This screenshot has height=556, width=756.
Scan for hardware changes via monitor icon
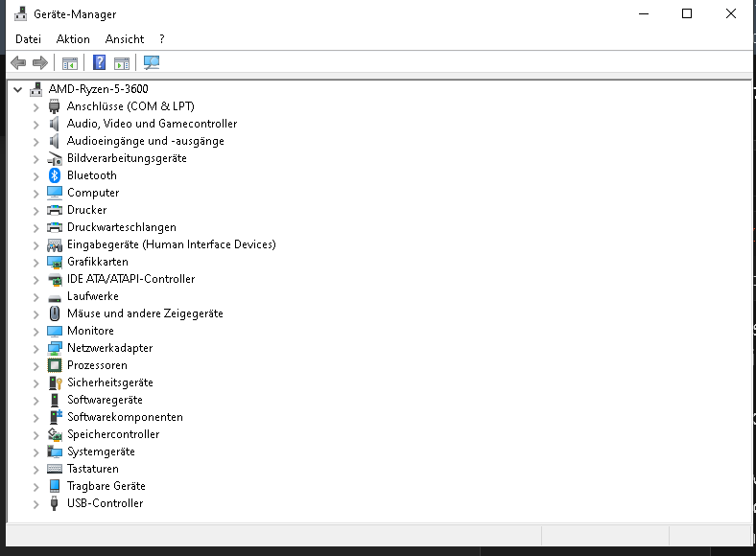[152, 62]
